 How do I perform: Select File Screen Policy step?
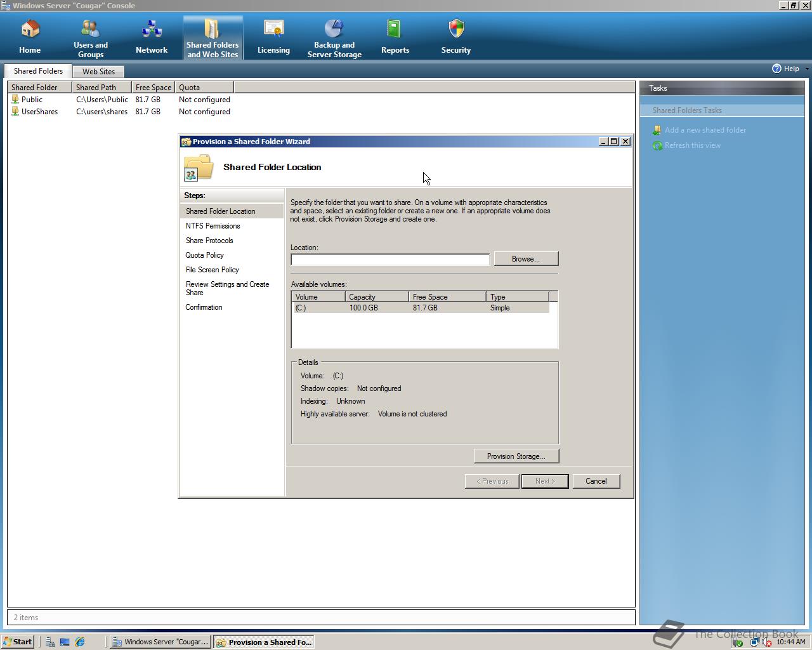[212, 270]
